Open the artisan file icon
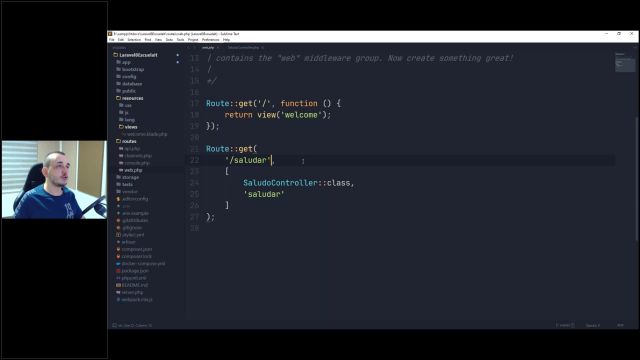Viewport: 640px width, 360px height. pos(118,242)
